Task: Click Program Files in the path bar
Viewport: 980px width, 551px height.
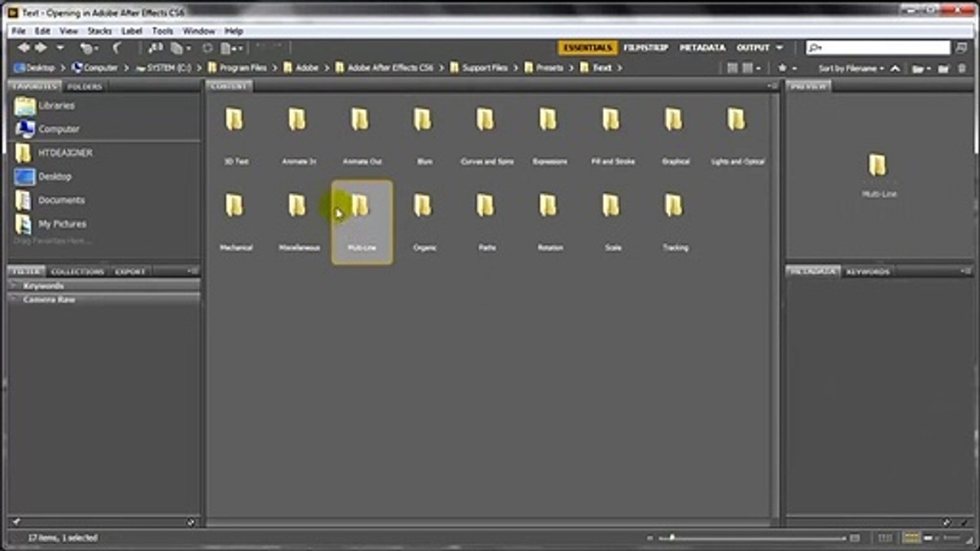Action: coord(238,68)
